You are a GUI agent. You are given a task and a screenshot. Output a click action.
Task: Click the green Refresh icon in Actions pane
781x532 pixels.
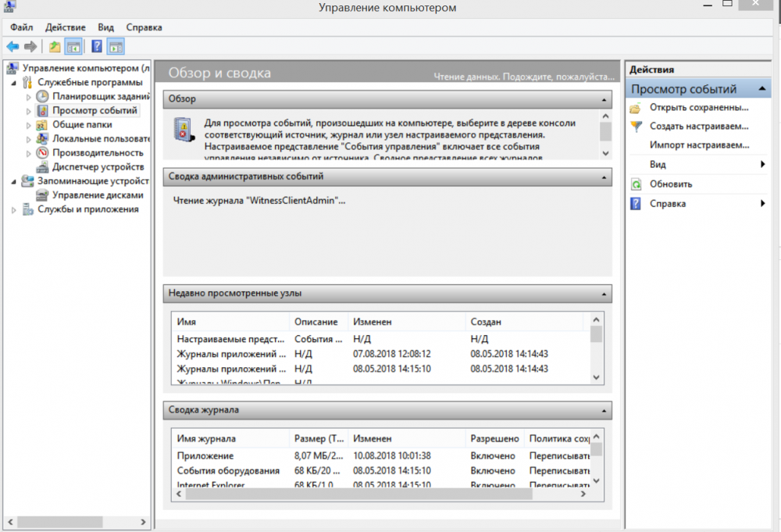click(636, 184)
